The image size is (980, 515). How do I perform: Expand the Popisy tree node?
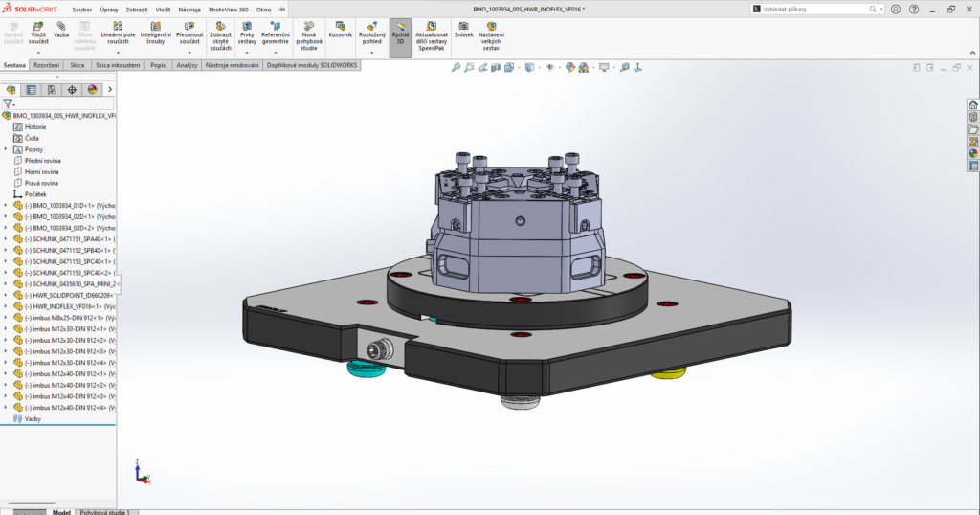tap(6, 149)
